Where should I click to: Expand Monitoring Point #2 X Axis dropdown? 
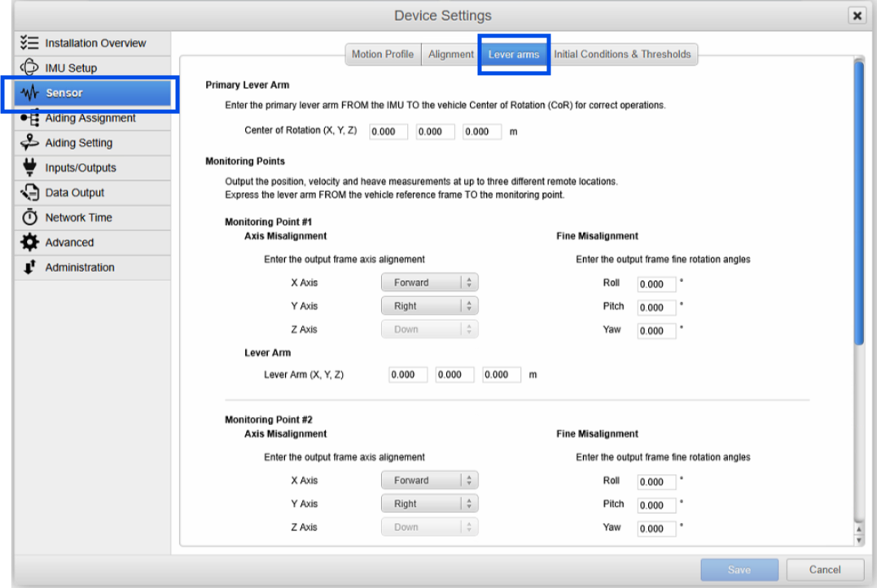tap(429, 480)
